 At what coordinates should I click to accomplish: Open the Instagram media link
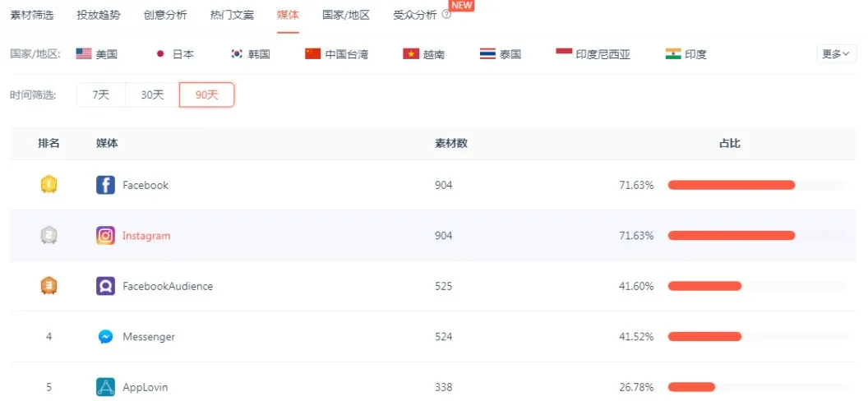[x=146, y=236]
